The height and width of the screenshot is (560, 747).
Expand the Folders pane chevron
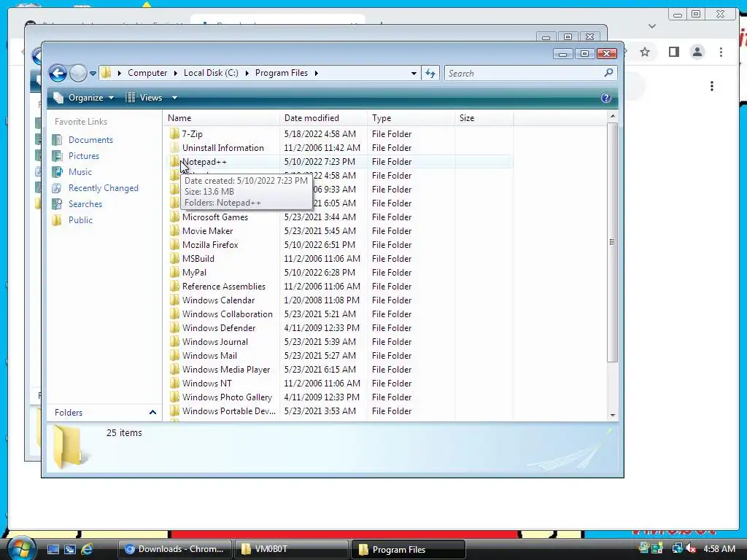click(x=152, y=413)
